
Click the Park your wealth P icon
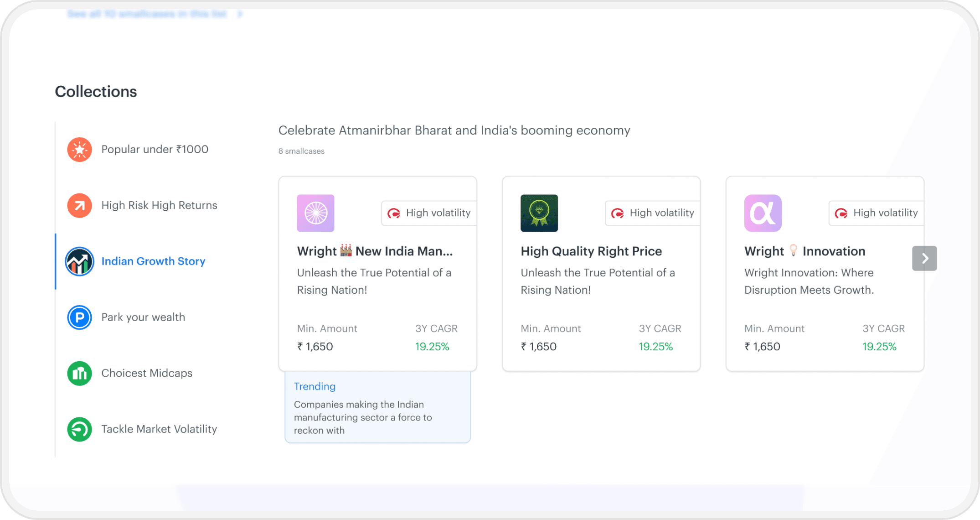79,317
